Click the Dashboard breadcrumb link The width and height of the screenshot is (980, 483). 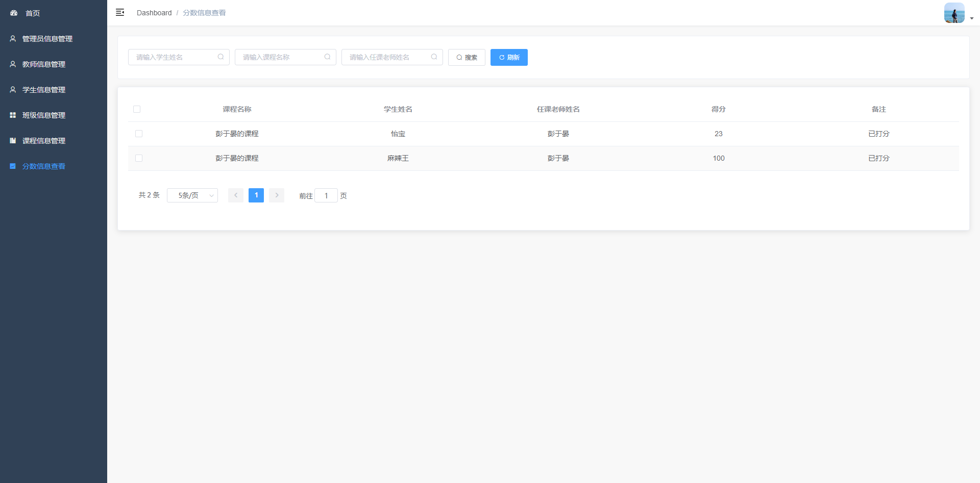pyautogui.click(x=154, y=13)
